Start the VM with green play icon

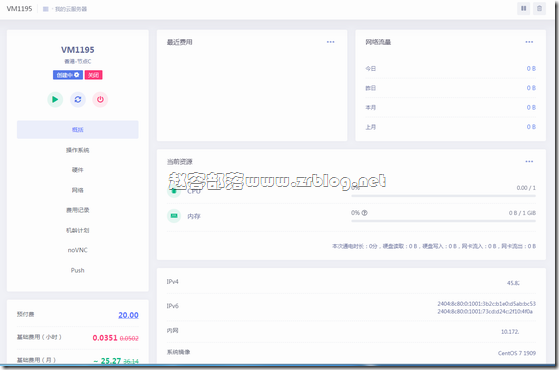(x=55, y=99)
